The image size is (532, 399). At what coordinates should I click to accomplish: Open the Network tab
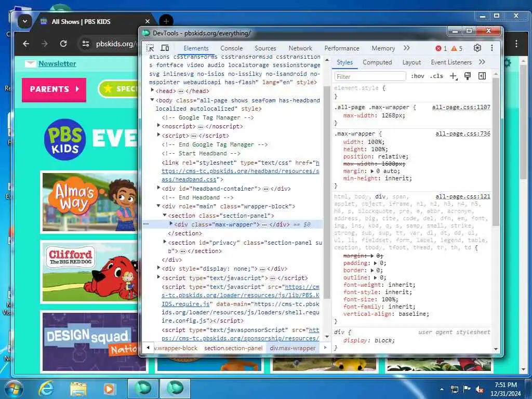tap(300, 48)
